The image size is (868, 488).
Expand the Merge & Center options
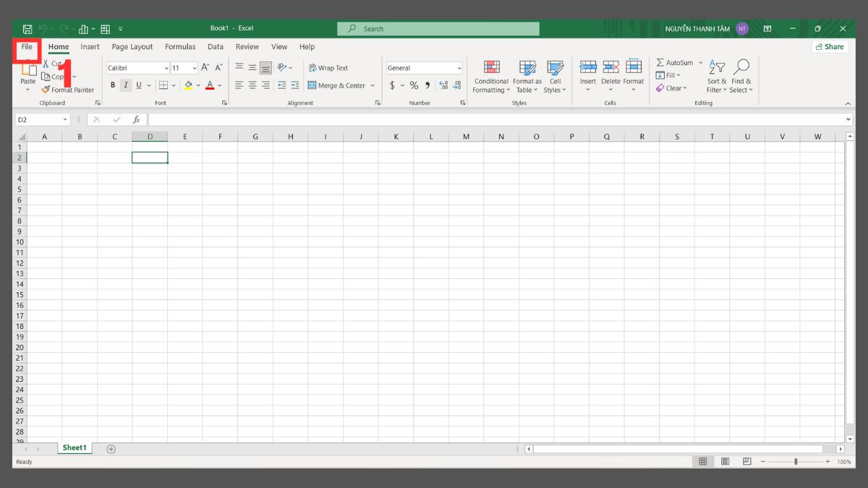(x=372, y=85)
